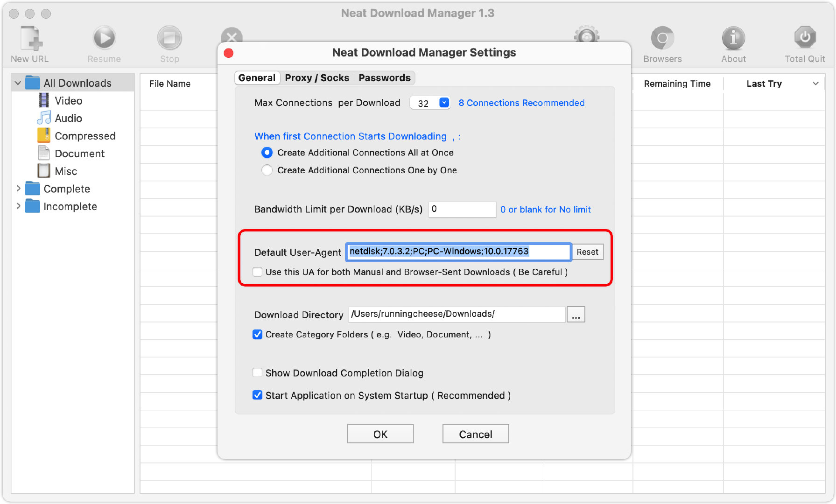Select the Incomplete folder
The height and width of the screenshot is (504, 836).
(70, 207)
